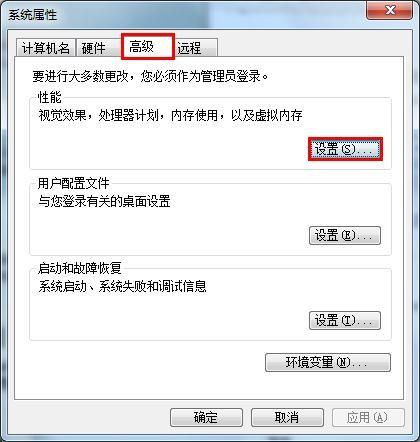Open performance 设置(S) button

345,149
